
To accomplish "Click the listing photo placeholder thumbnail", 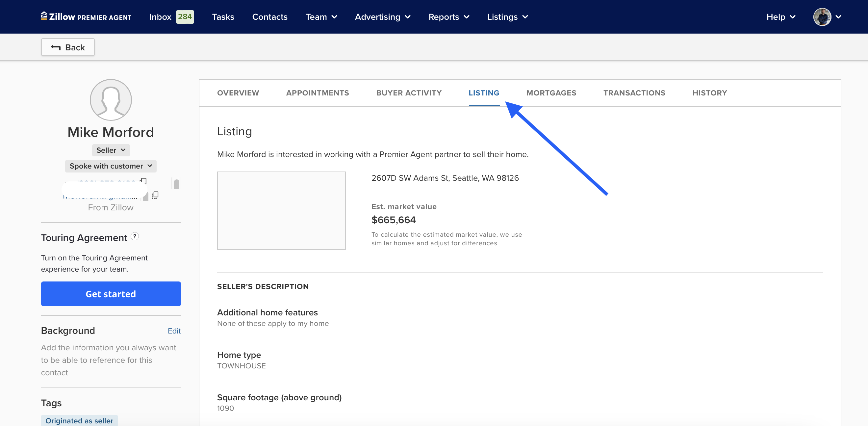I will 281,211.
